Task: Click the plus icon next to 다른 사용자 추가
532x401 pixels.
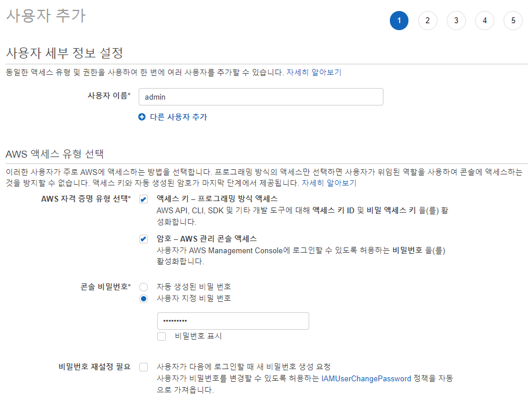Action: click(142, 117)
